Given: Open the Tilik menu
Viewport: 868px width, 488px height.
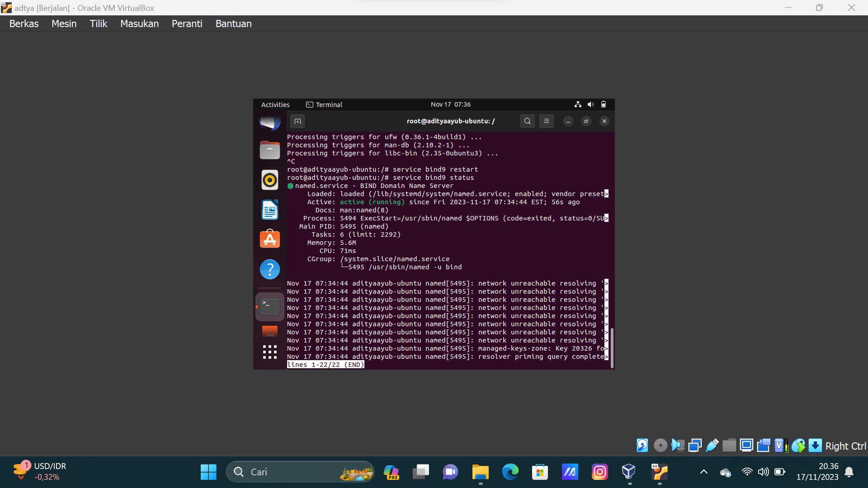Looking at the screenshot, I should (x=98, y=23).
